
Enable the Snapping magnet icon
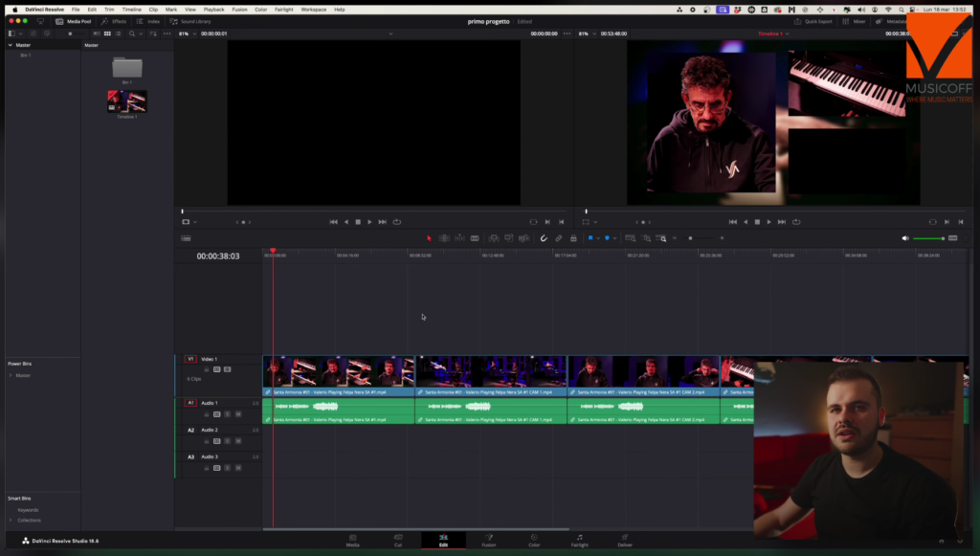click(x=545, y=237)
